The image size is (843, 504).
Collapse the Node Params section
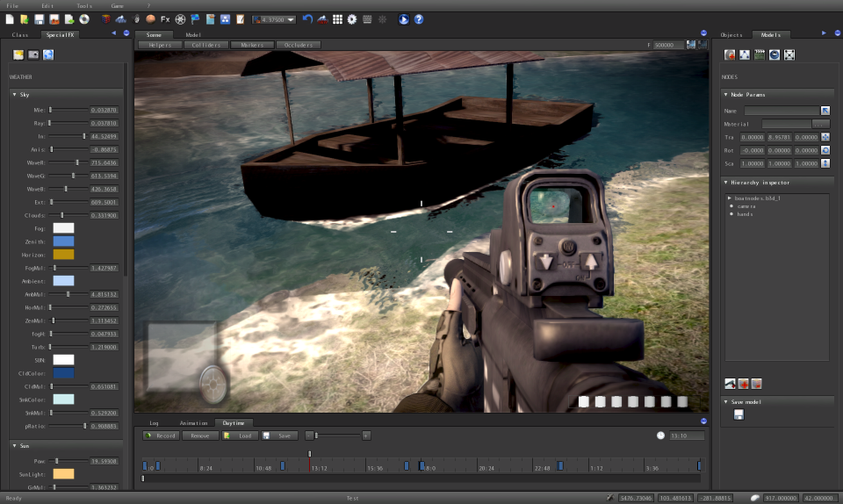[x=726, y=95]
